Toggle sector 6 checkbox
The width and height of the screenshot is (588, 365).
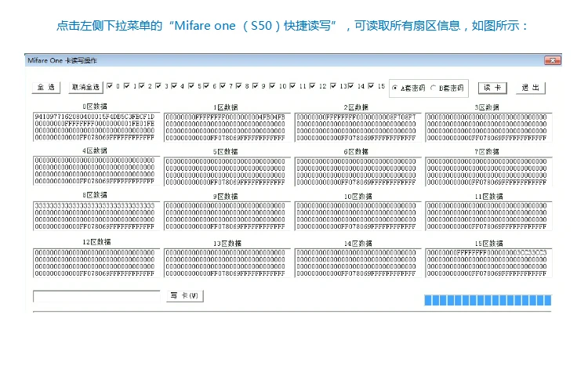coord(206,86)
